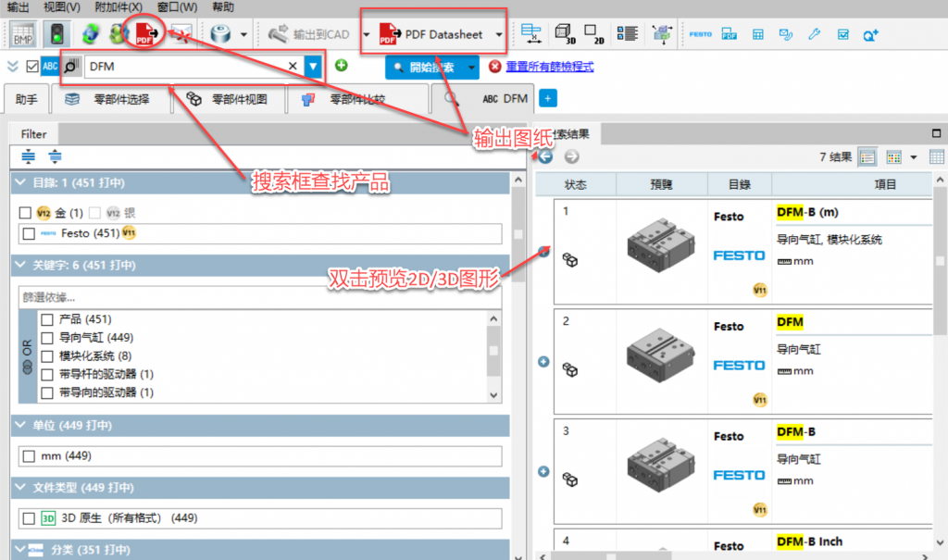Toggle the traffic light status icon
Viewport: 948px width, 560px height.
[x=56, y=34]
